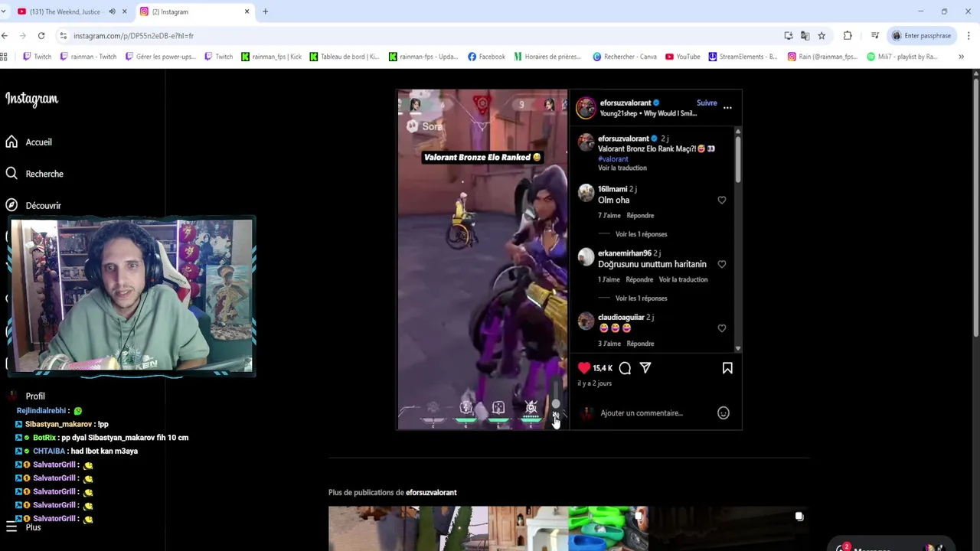Reply to claudioaguiiar comment

640,344
